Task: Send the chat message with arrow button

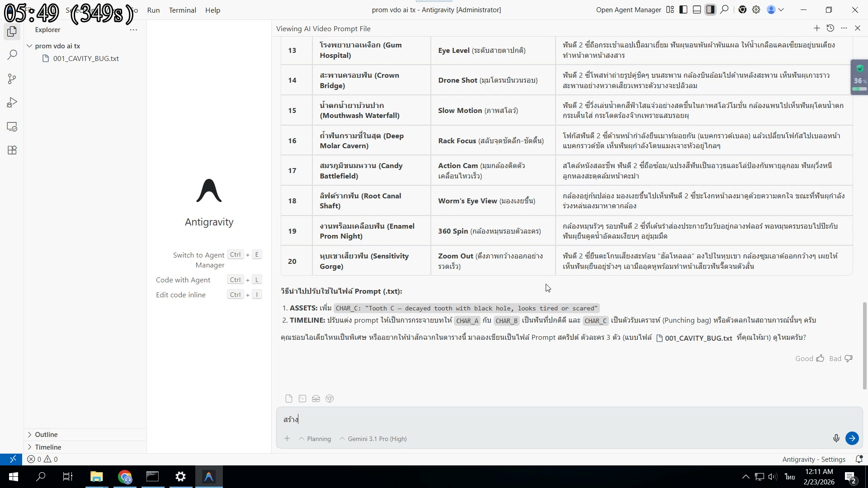Action: pyautogui.click(x=852, y=438)
